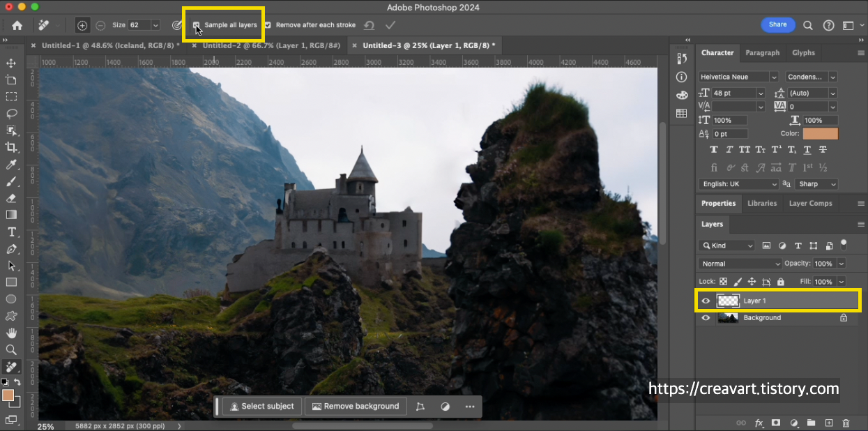The width and height of the screenshot is (868, 431).
Task: Open the Search magnifier at top right
Action: [x=808, y=25]
